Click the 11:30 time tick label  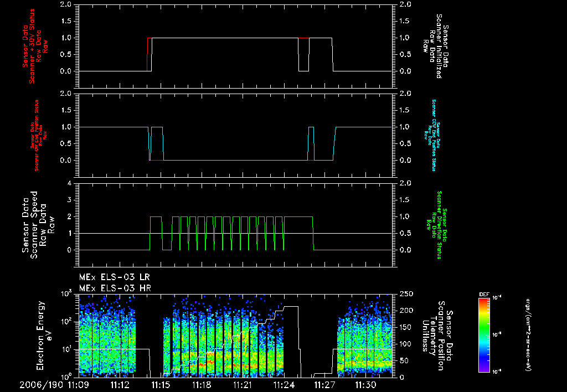pyautogui.click(x=367, y=385)
